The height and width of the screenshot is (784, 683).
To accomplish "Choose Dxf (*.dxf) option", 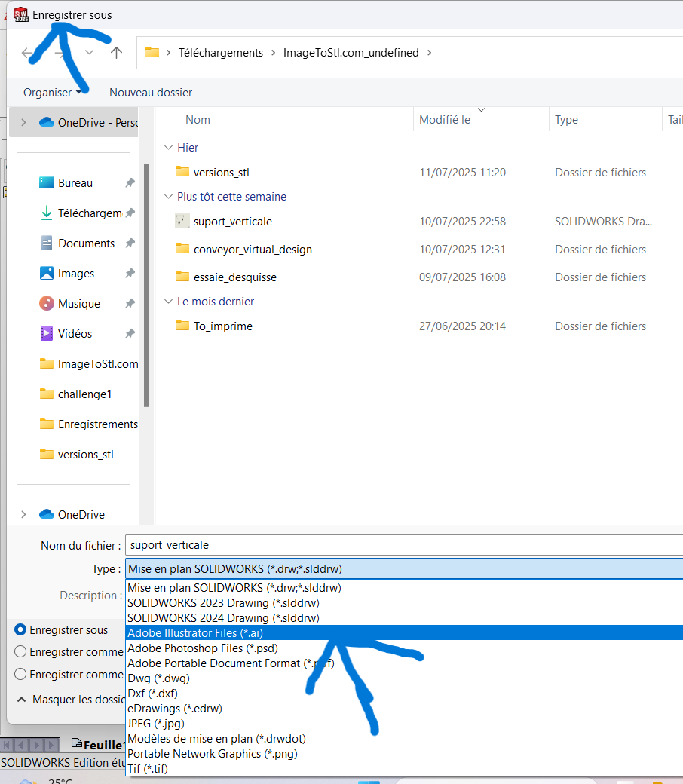I will pyautogui.click(x=404, y=694).
